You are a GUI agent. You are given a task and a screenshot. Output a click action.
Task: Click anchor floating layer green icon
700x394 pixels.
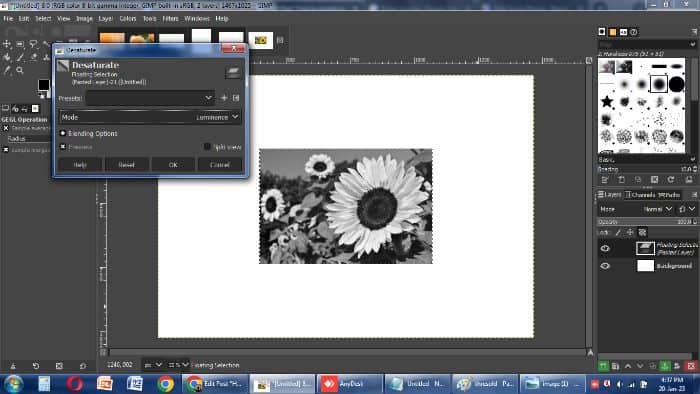coord(665,366)
